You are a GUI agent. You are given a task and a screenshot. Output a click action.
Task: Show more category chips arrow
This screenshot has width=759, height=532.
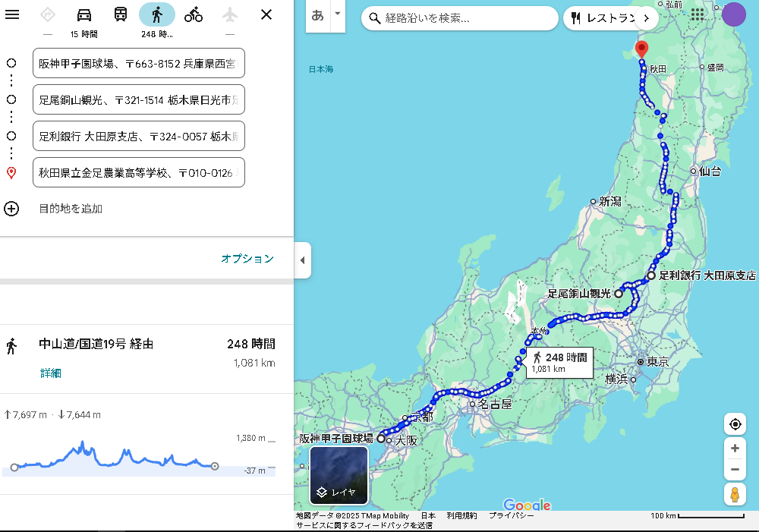pyautogui.click(x=646, y=18)
